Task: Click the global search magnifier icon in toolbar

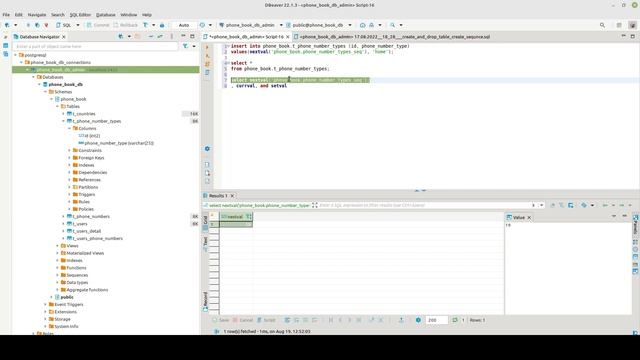Action: point(602,25)
